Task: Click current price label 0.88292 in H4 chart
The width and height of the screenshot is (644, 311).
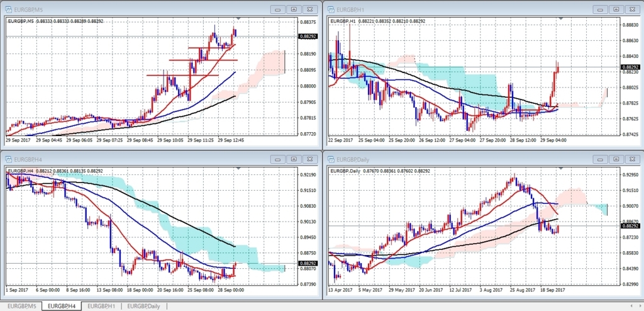Action: tap(307, 263)
